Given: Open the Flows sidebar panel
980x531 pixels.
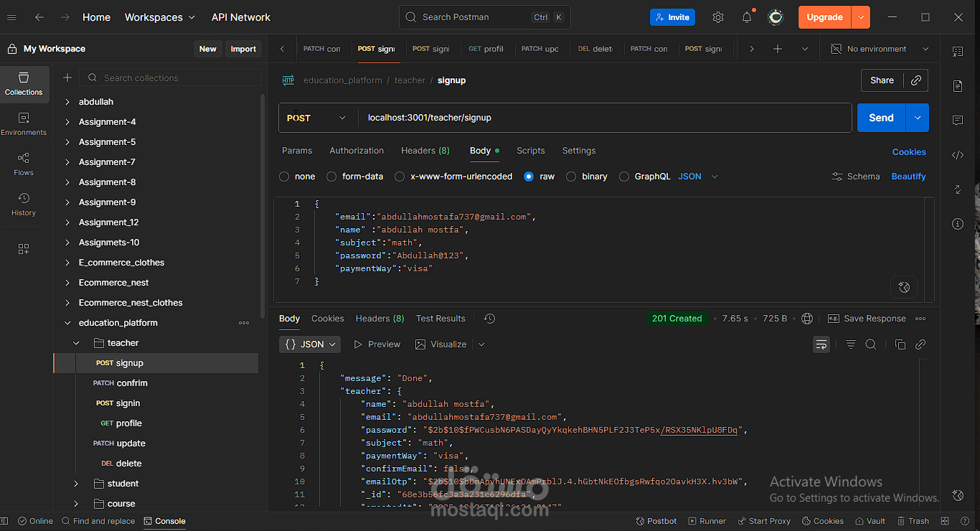Looking at the screenshot, I should [24, 164].
